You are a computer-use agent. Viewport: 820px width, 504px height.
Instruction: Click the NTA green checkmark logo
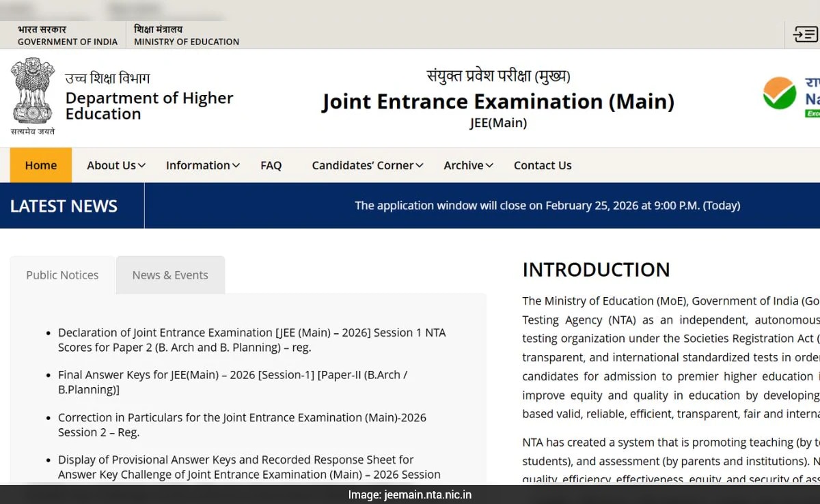[x=780, y=94]
